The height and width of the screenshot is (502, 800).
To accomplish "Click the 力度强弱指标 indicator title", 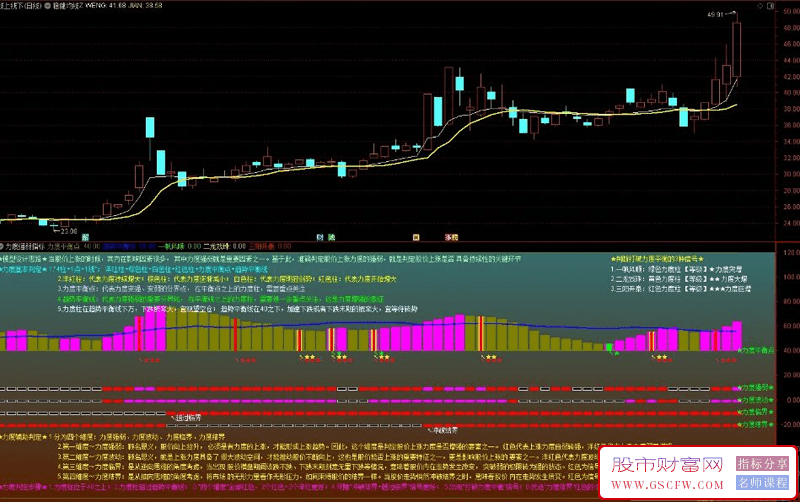I will 25,246.
